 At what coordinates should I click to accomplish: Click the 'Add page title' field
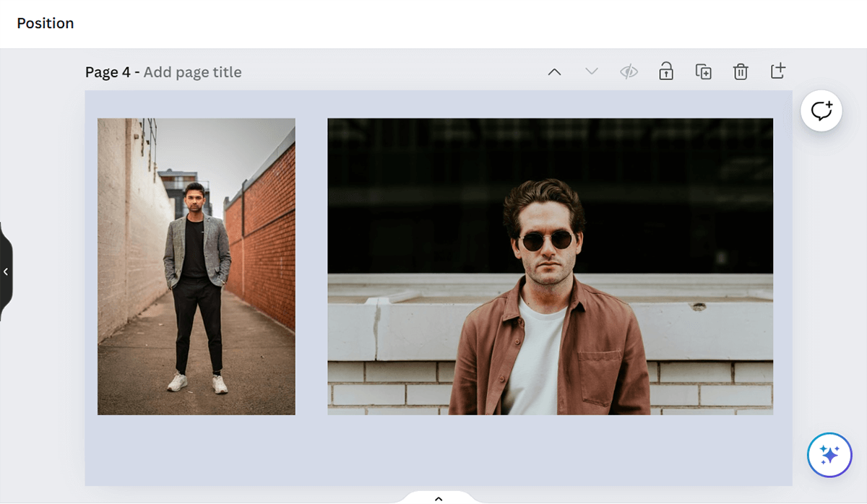[x=192, y=72]
